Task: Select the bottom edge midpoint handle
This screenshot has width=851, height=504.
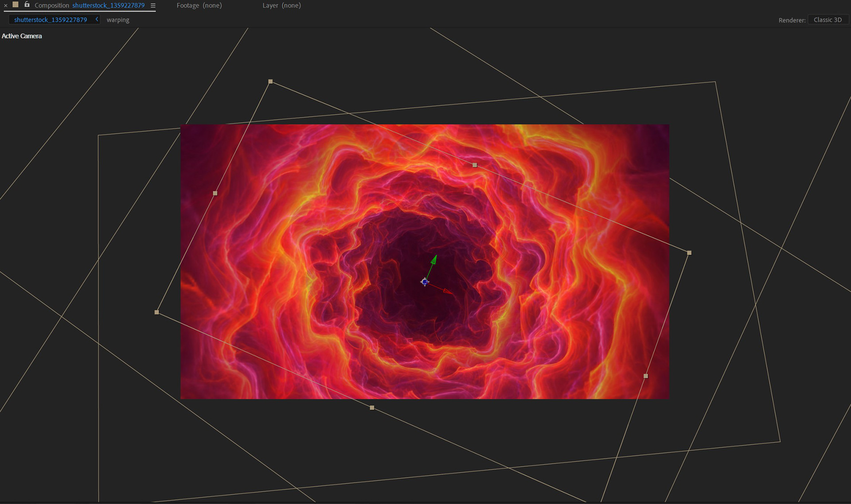Action: click(x=372, y=407)
